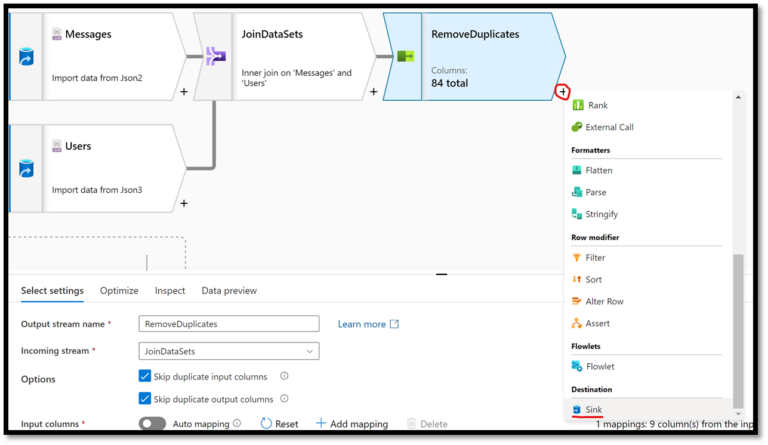The height and width of the screenshot is (445, 768).
Task: Uncheck Skip duplicate input columns
Action: [x=146, y=376]
